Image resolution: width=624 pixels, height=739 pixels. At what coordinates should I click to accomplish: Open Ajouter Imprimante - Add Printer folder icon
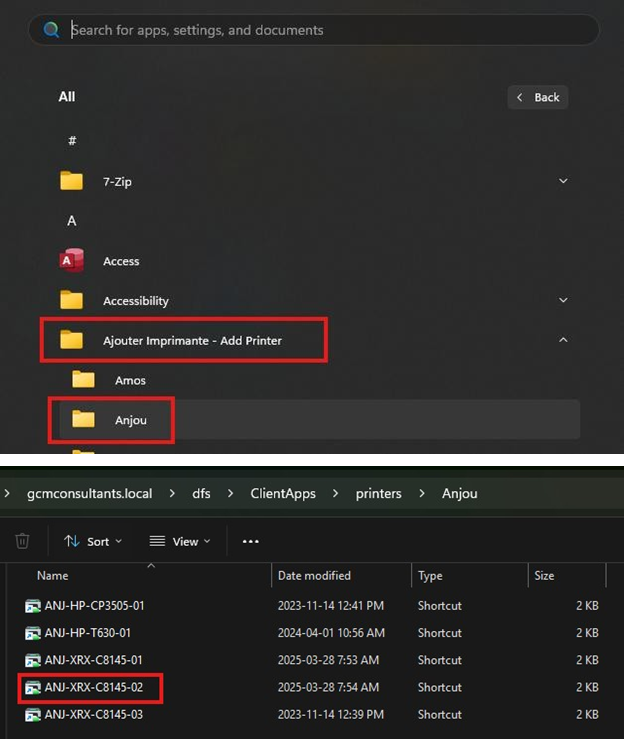point(72,340)
